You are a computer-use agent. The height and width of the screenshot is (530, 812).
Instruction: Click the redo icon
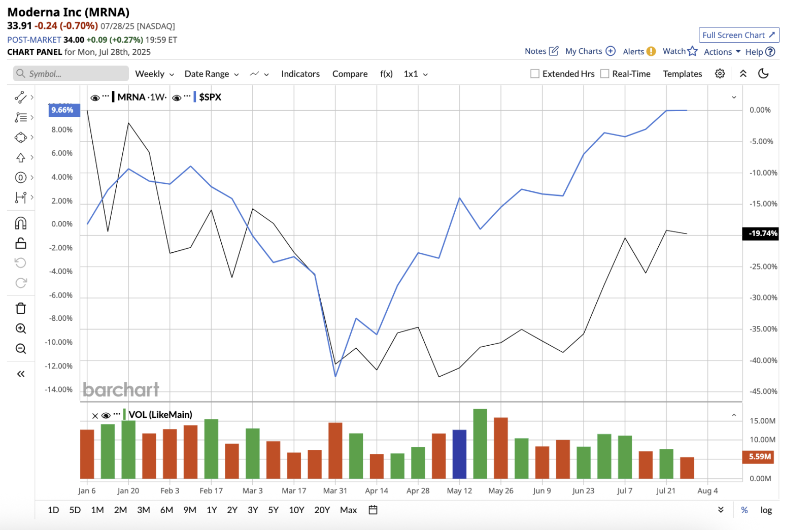[20, 283]
